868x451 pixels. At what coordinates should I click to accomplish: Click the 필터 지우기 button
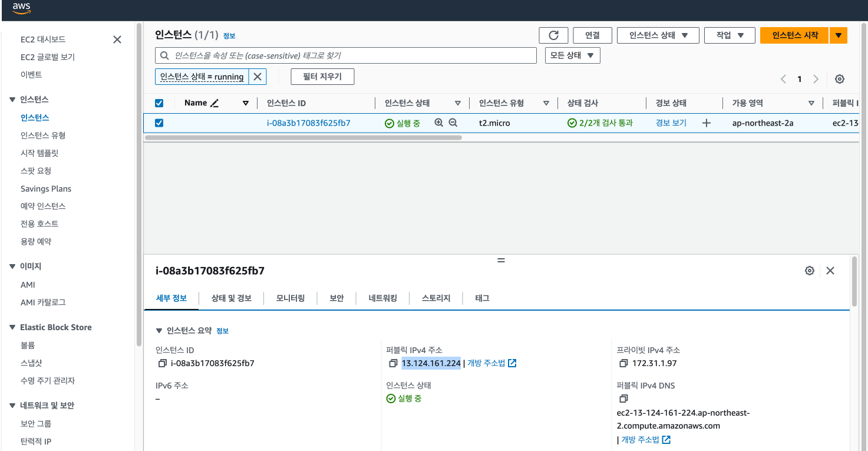pyautogui.click(x=322, y=77)
